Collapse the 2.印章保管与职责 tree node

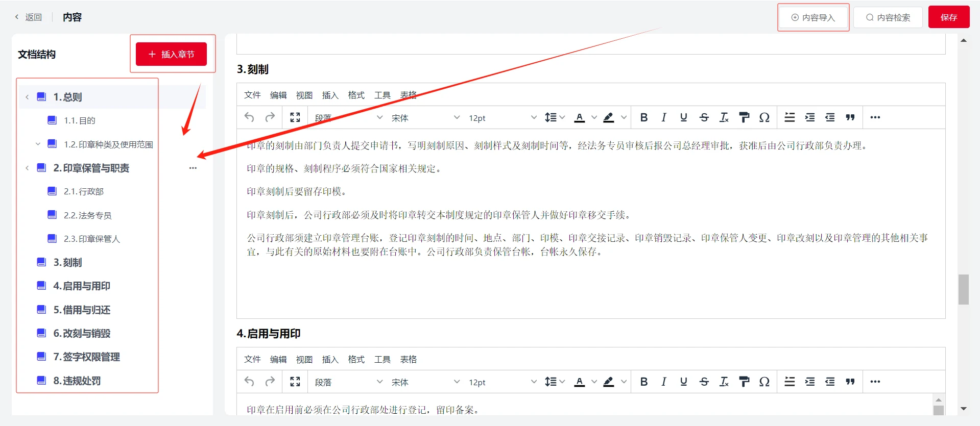(27, 168)
